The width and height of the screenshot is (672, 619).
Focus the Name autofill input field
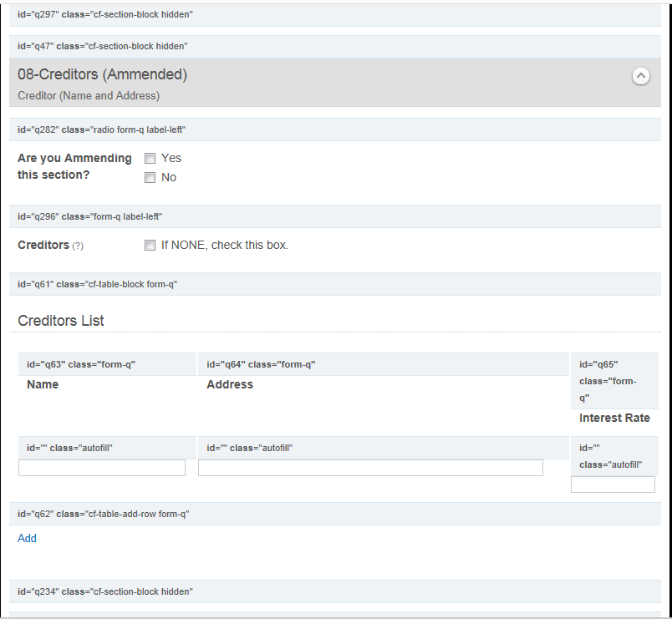(x=102, y=468)
